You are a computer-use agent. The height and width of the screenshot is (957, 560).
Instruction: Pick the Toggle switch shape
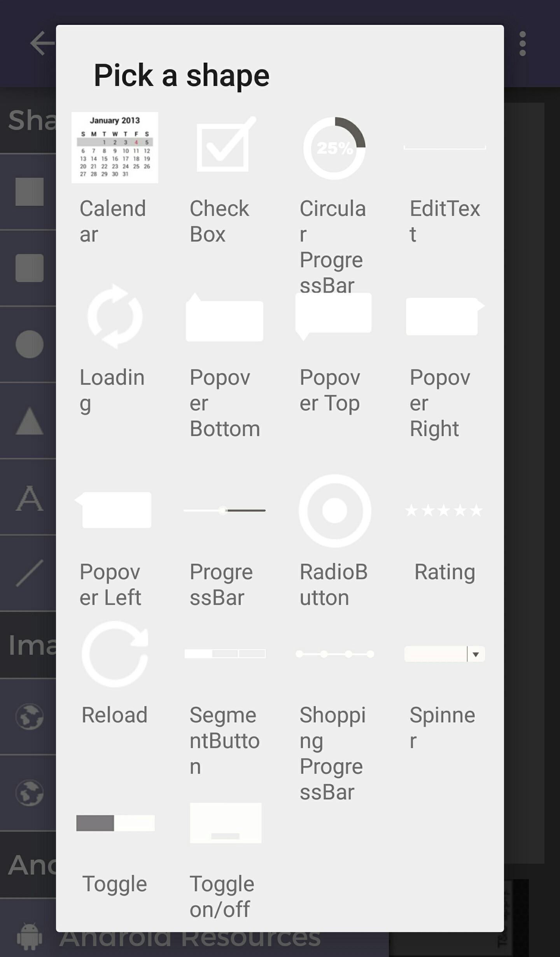[x=115, y=823]
